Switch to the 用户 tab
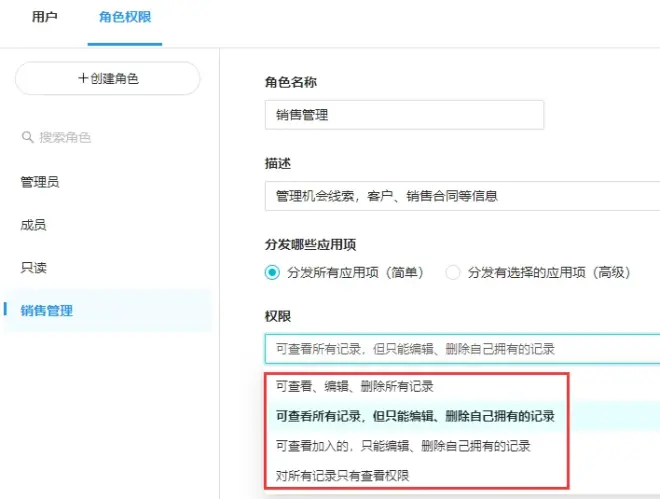Screen dimensions: 660x499 45,17
